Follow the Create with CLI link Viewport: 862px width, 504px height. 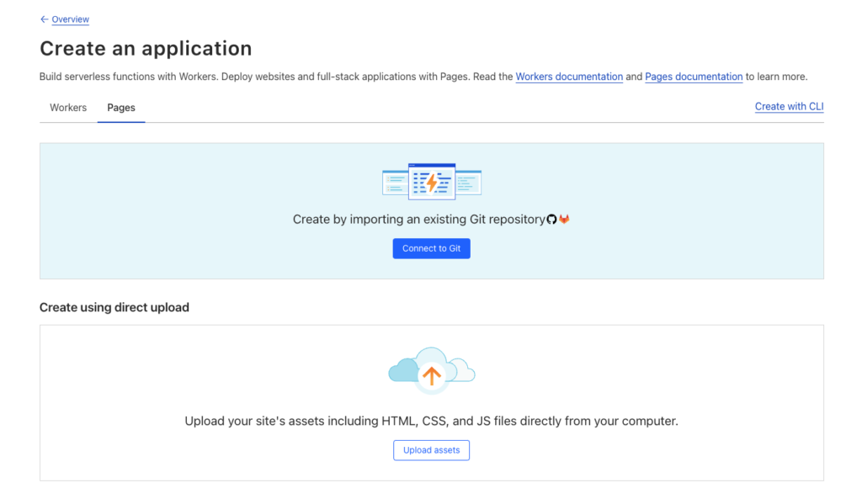click(x=789, y=107)
